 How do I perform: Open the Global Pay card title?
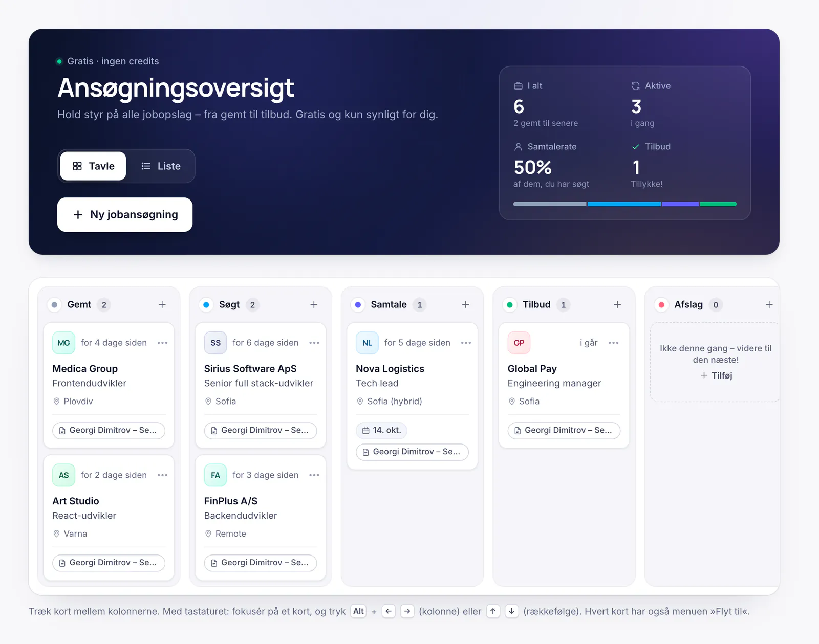click(532, 369)
